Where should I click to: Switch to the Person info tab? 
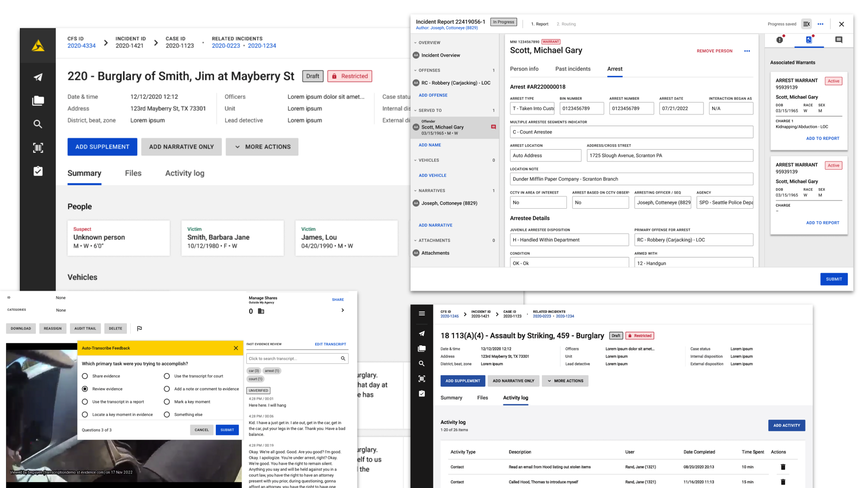pos(524,69)
